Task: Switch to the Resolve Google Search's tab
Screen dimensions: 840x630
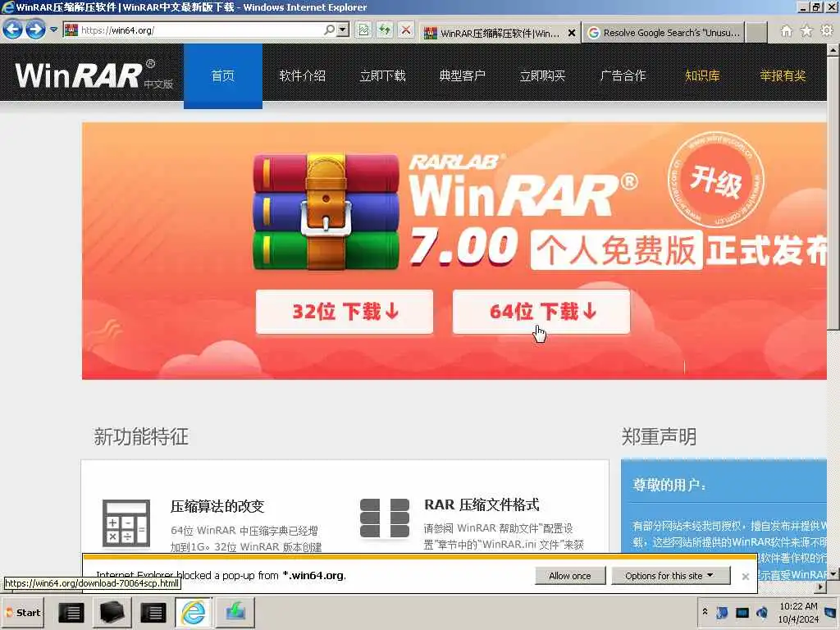Action: 664,33
